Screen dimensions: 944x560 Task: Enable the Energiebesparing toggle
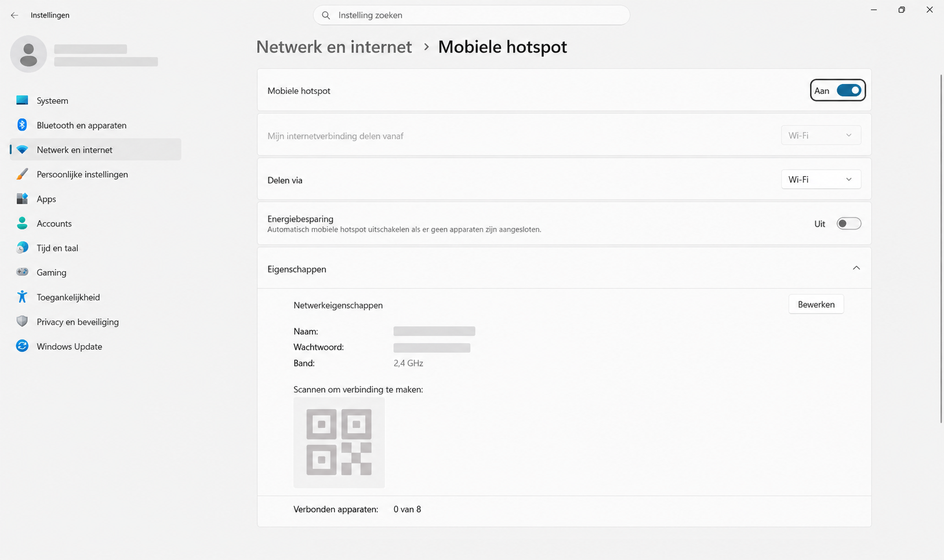849,224
